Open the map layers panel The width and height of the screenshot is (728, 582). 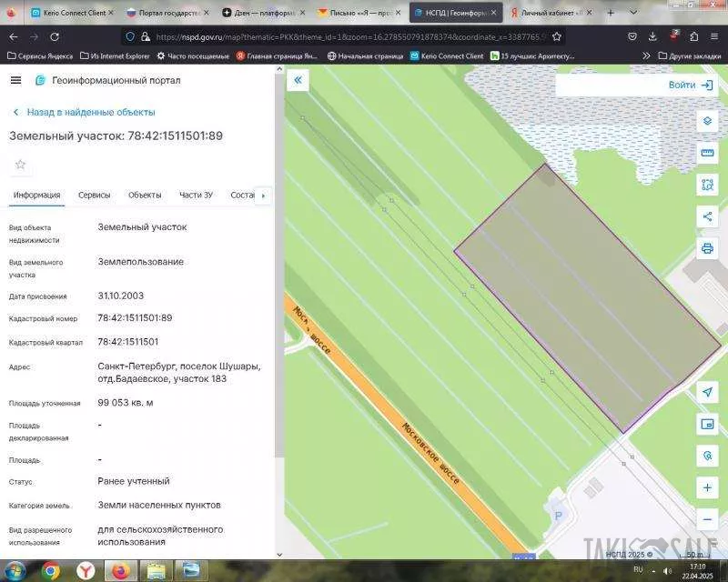707,121
